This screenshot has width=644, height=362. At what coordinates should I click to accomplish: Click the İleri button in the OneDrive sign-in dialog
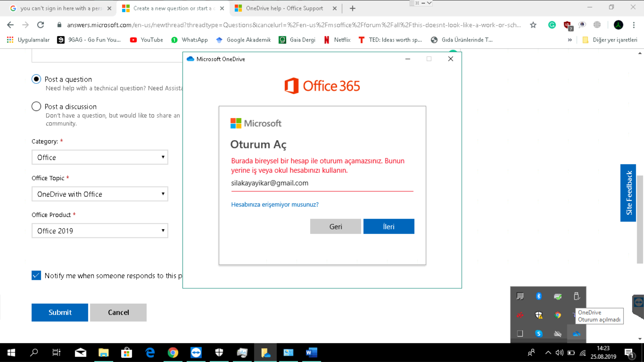coord(389,227)
